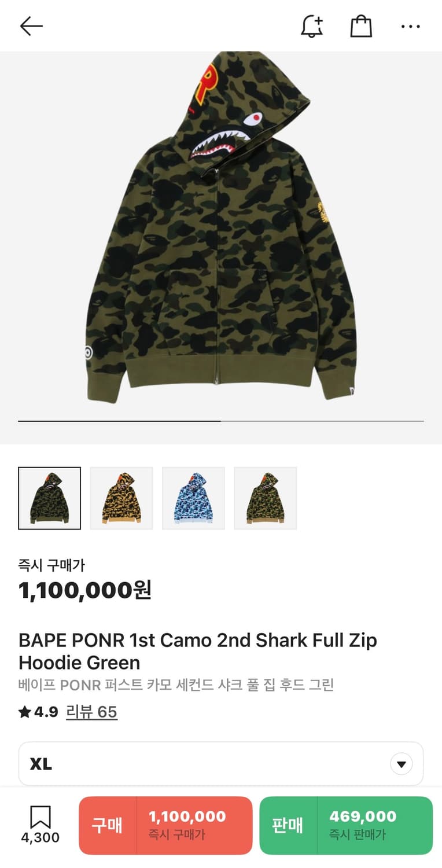Tap the BAPE PONR product title

[198, 652]
